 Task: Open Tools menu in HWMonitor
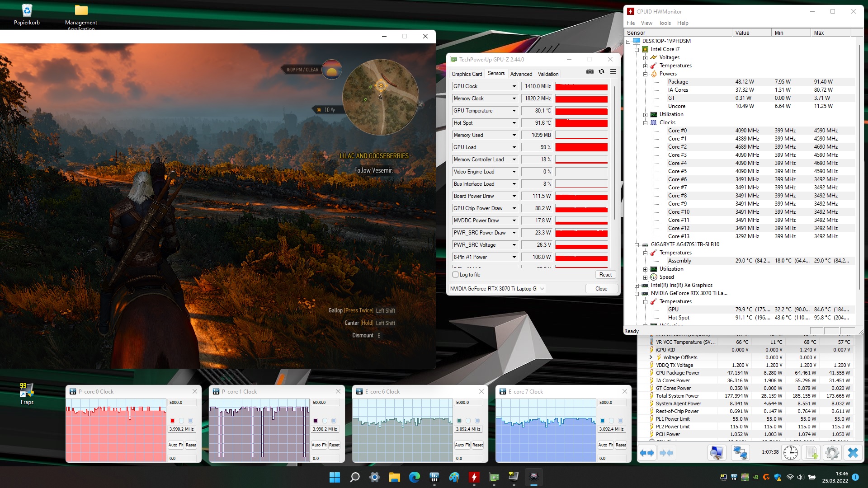click(x=665, y=23)
